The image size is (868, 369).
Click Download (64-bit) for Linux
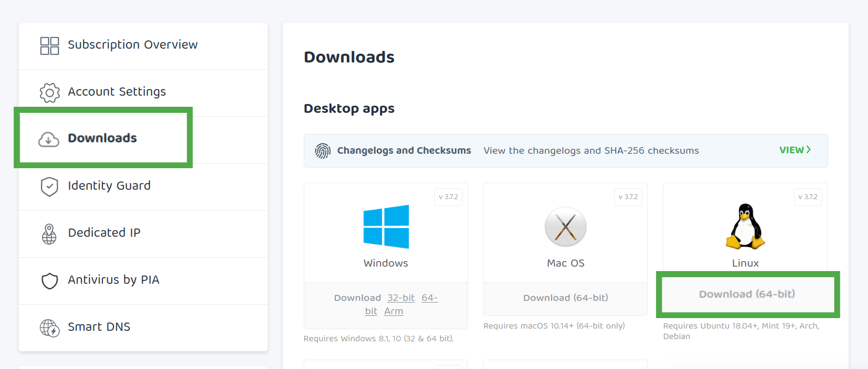pyautogui.click(x=747, y=294)
